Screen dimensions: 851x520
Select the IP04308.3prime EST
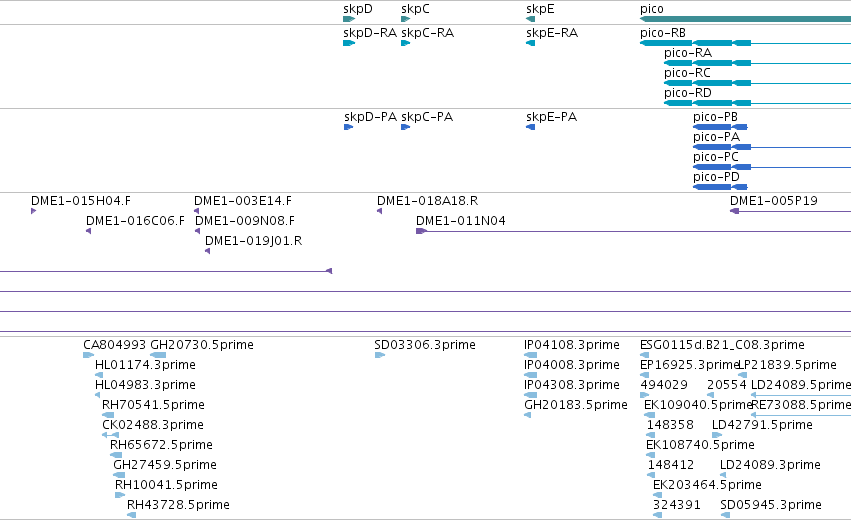click(530, 395)
